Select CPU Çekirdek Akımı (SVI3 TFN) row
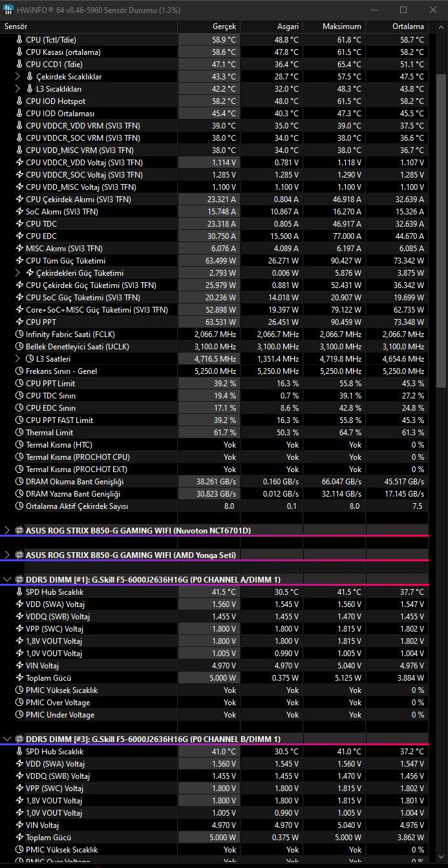This screenshot has height=868, width=448. 214,199
